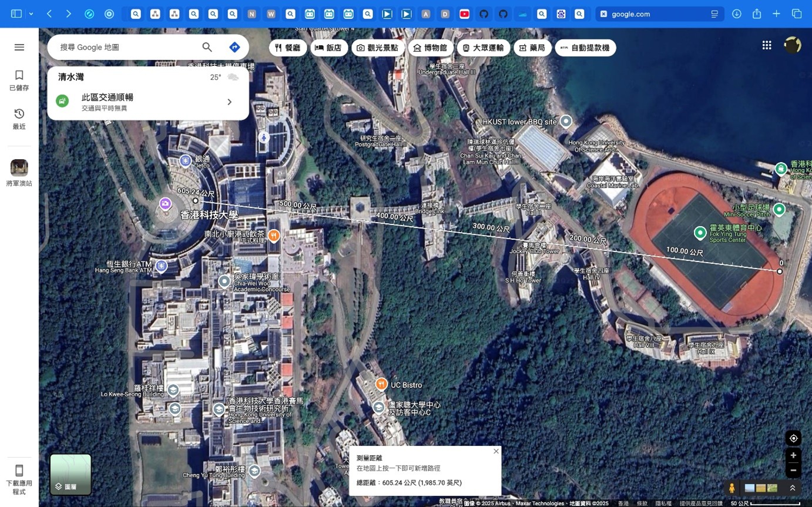
Task: Center the map on my location
Action: click(x=793, y=438)
